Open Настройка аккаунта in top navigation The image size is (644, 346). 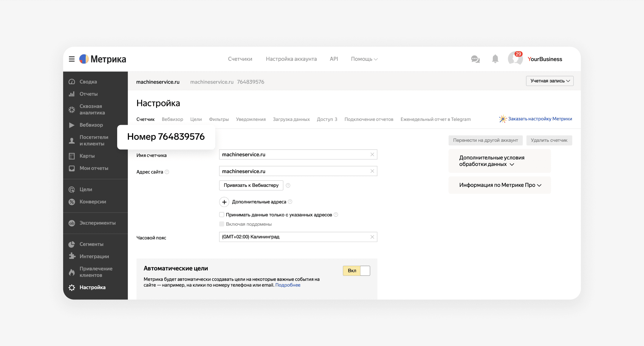291,59
